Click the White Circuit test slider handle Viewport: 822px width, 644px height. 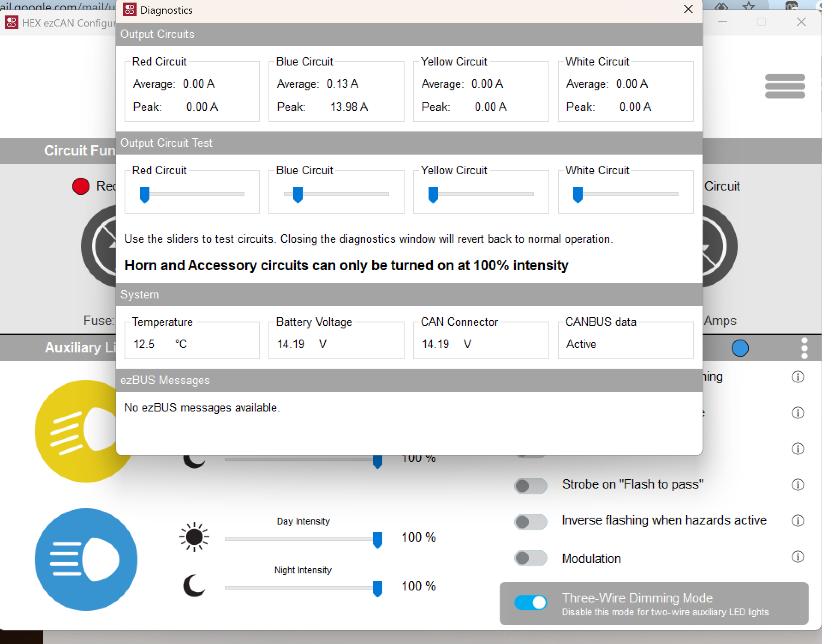point(578,194)
